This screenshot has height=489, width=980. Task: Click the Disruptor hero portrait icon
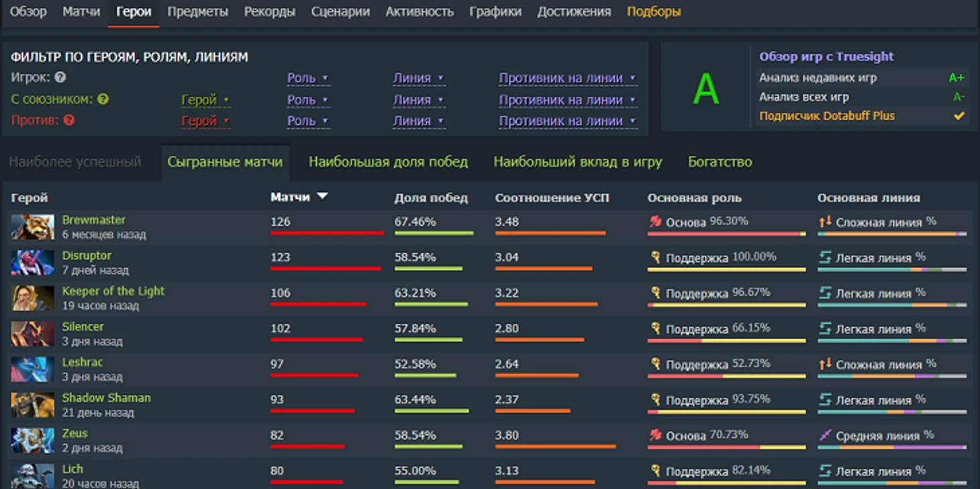tap(32, 263)
